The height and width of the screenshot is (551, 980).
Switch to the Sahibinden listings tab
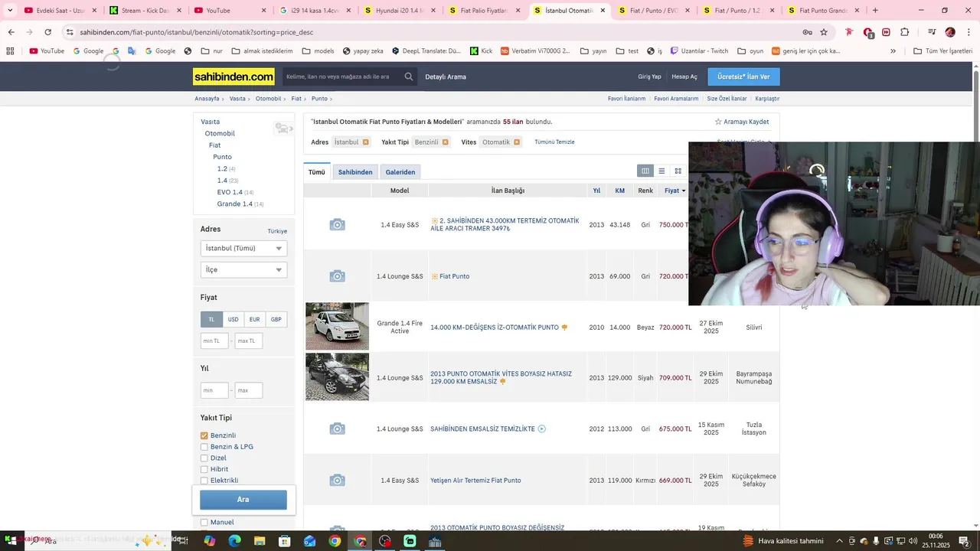[x=355, y=172]
